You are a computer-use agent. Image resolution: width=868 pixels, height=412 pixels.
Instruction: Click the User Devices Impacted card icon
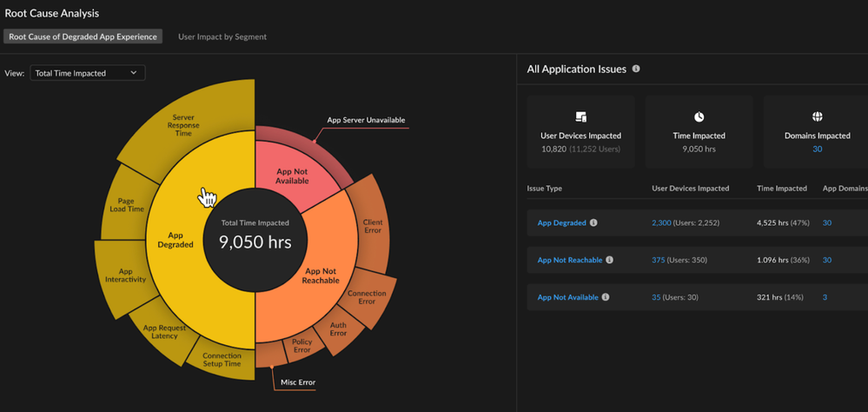click(580, 117)
